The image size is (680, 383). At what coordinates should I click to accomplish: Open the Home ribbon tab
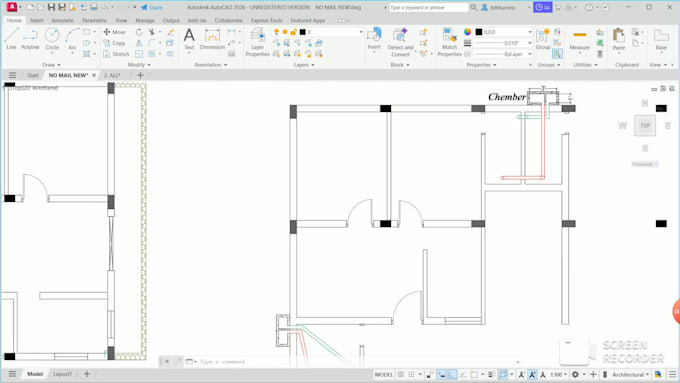(14, 20)
